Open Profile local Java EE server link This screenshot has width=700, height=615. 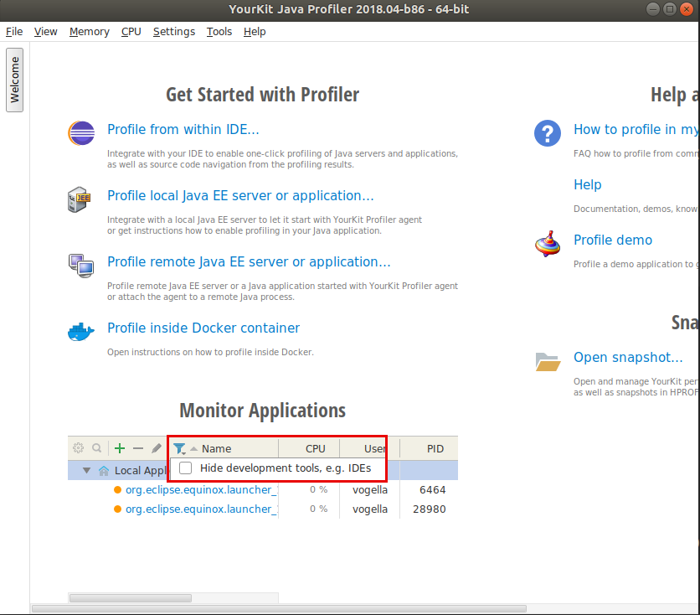click(x=240, y=195)
